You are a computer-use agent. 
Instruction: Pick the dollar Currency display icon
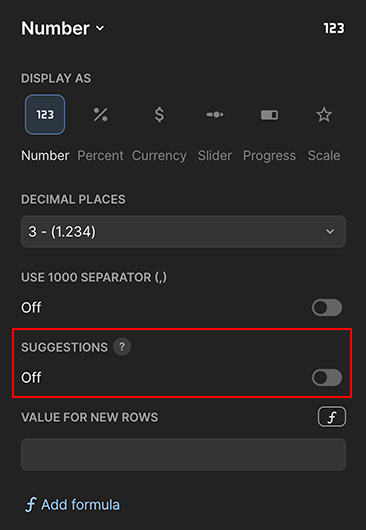click(x=159, y=115)
